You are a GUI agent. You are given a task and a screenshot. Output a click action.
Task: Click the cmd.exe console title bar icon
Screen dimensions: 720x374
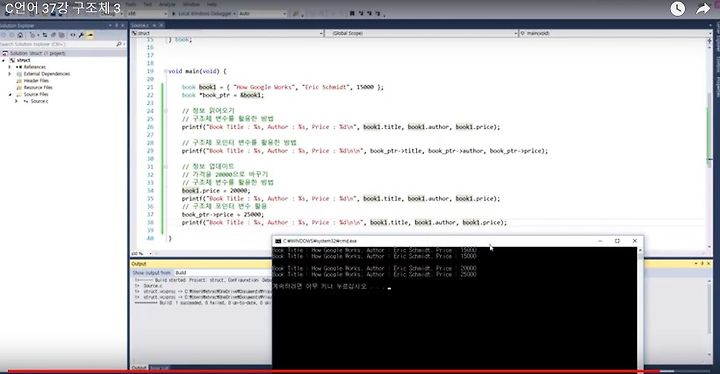click(x=278, y=241)
